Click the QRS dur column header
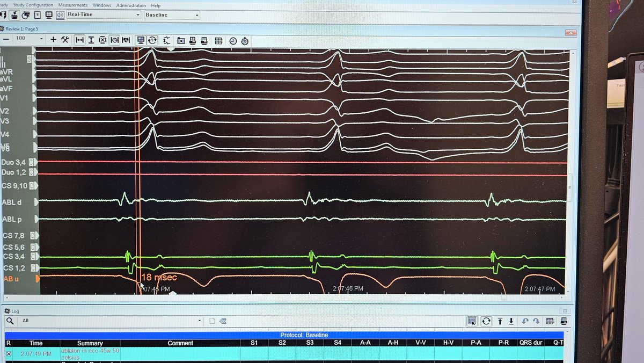This screenshot has height=363, width=644. point(531,343)
